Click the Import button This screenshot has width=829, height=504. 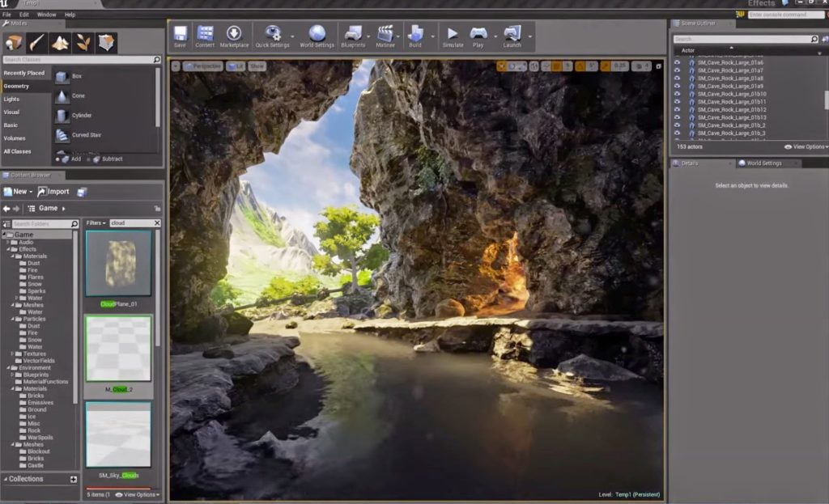click(x=53, y=191)
